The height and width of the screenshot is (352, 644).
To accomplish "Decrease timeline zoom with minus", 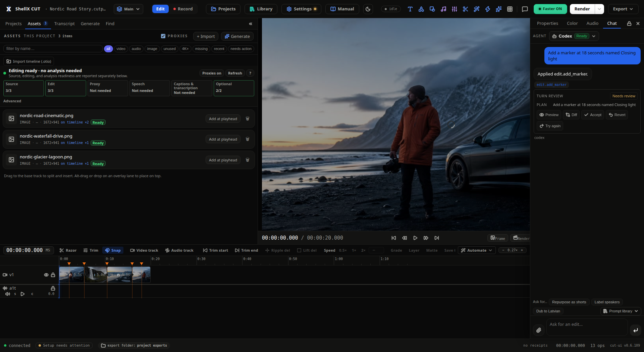I will [503, 250].
